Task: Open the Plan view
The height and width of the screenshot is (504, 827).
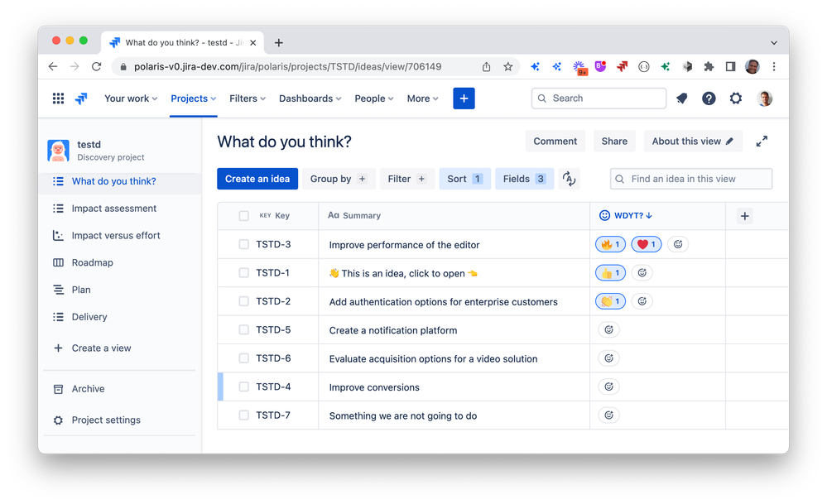Action: (x=81, y=290)
